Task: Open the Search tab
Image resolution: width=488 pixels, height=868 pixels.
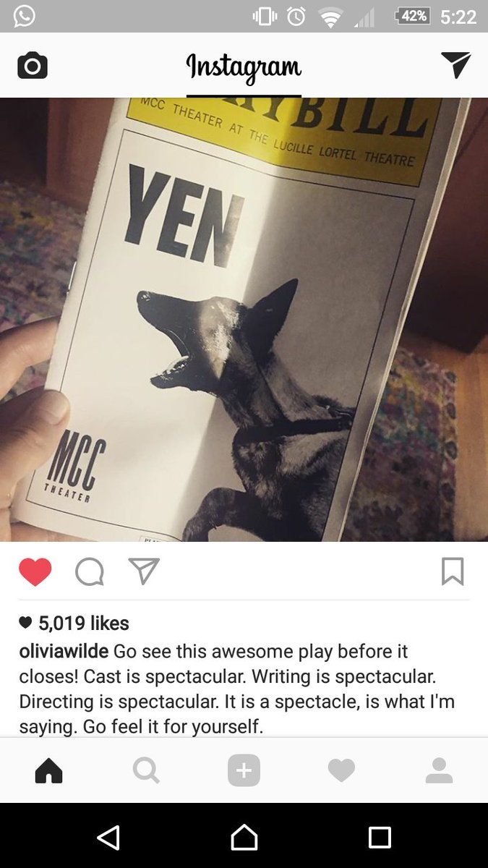Action: coord(146,772)
